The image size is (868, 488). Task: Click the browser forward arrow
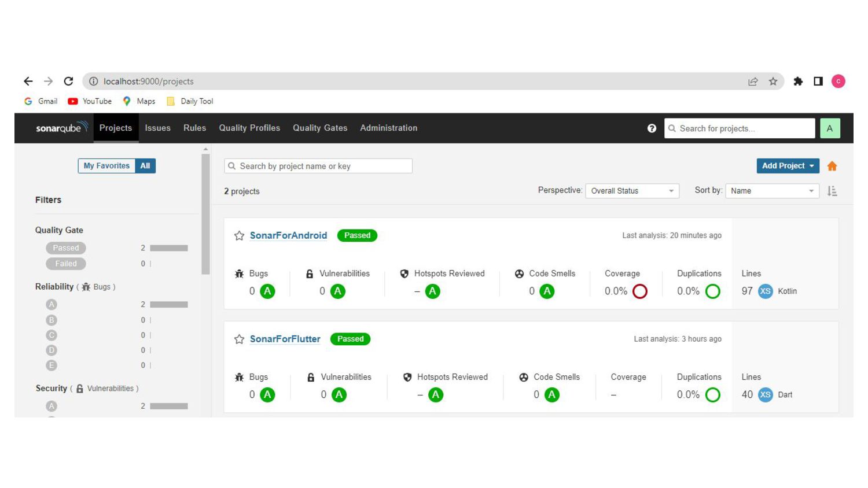pos(48,82)
